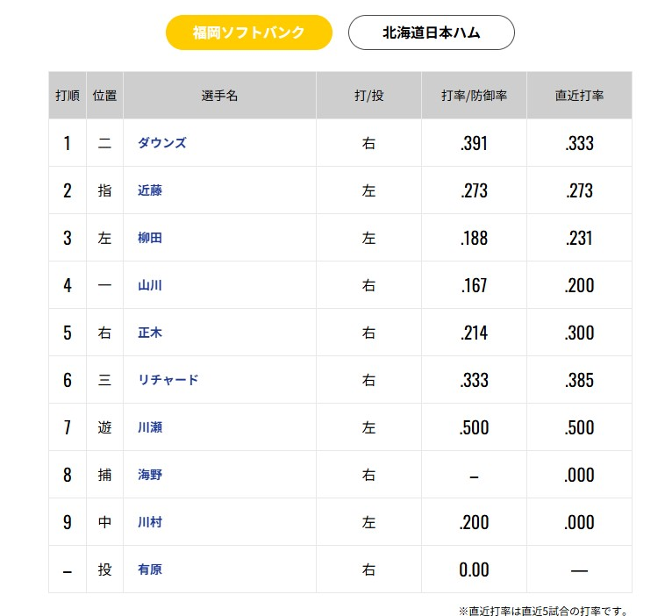Screen dimensions: 672x616
Task: Select 有原 ERA 0.00 cell
Action: (474, 569)
